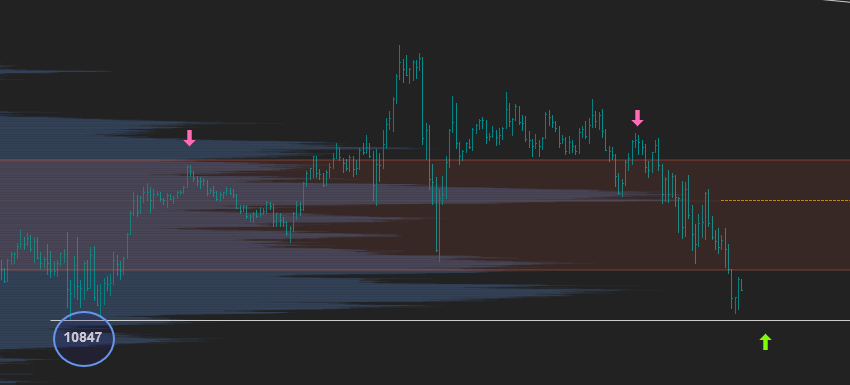
Task: Click the white curve in top-right corner
Action: [838, 2]
